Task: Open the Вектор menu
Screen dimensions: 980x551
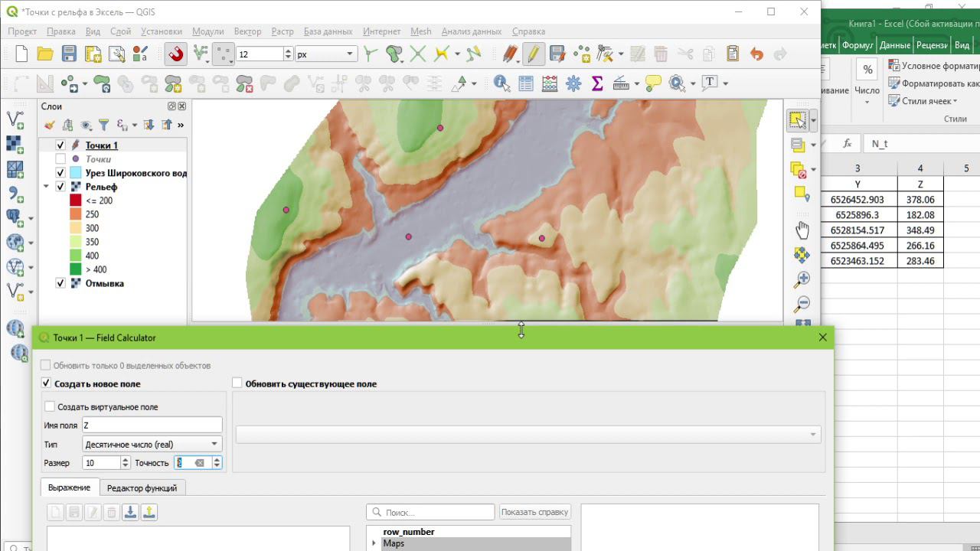Action: click(247, 31)
